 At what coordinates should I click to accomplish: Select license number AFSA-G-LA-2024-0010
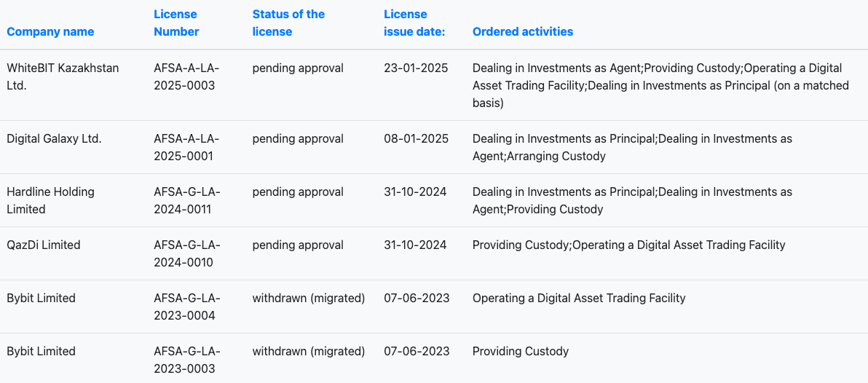(x=186, y=253)
